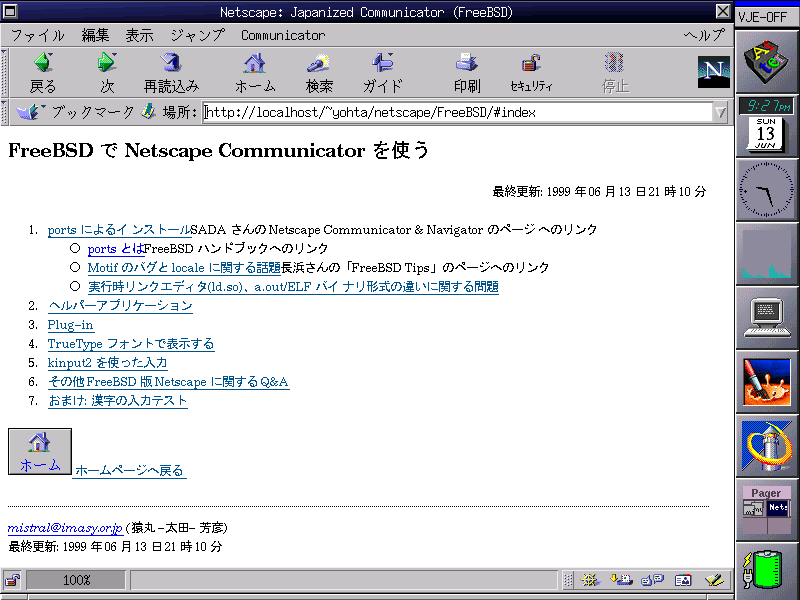Open Discussion groups from component bar
This screenshot has width=800, height=600.
click(653, 580)
